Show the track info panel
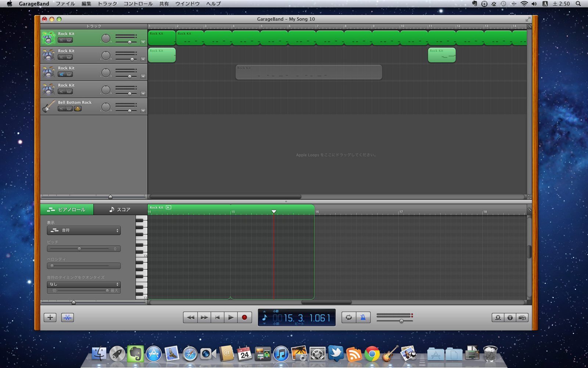 point(510,318)
